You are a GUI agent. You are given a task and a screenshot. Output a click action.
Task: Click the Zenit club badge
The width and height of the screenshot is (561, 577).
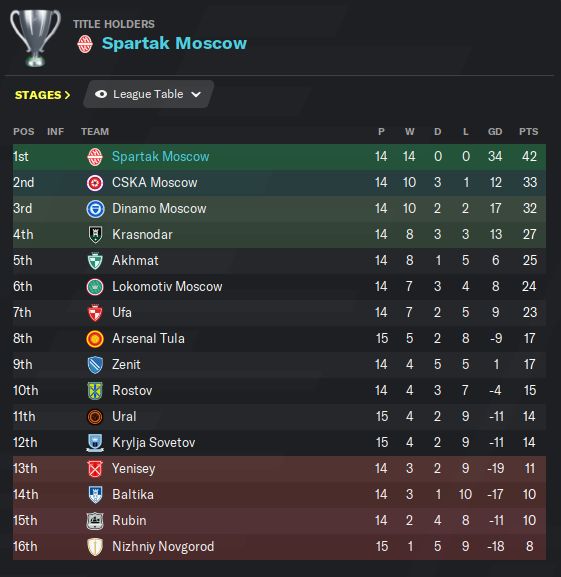(x=95, y=365)
